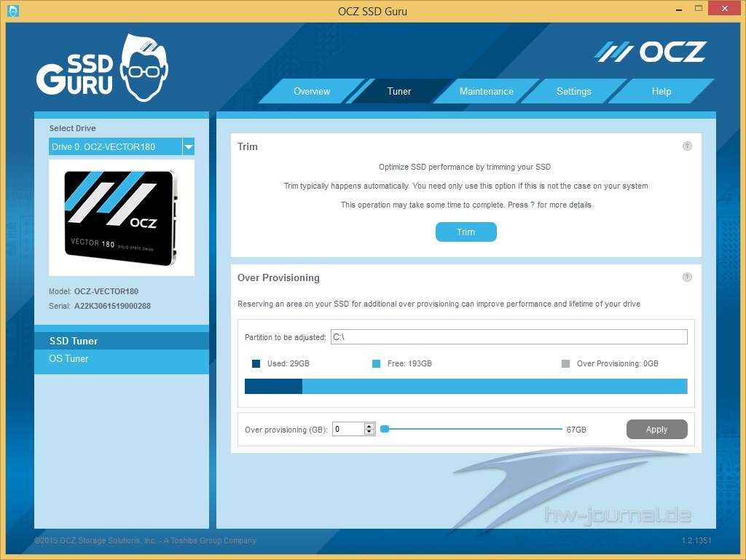The height and width of the screenshot is (560, 746).
Task: Open the Over Provisioning help question mark icon
Action: coord(687,277)
